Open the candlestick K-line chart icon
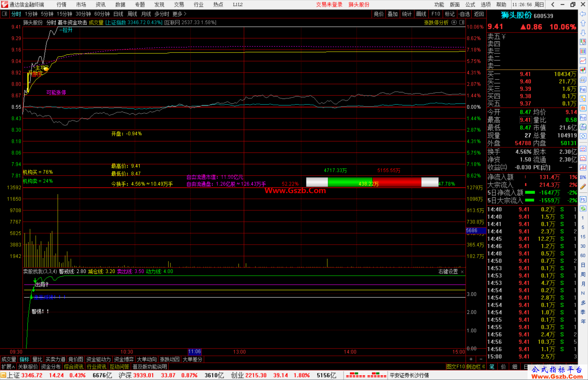Image resolution: width=588 pixels, height=380 pixels. pyautogui.click(x=583, y=70)
